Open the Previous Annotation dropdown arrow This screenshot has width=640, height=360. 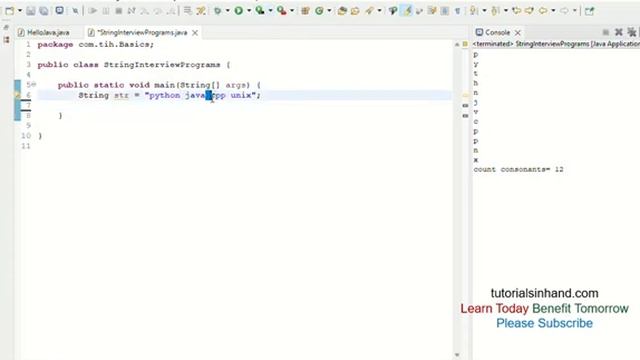point(505,11)
